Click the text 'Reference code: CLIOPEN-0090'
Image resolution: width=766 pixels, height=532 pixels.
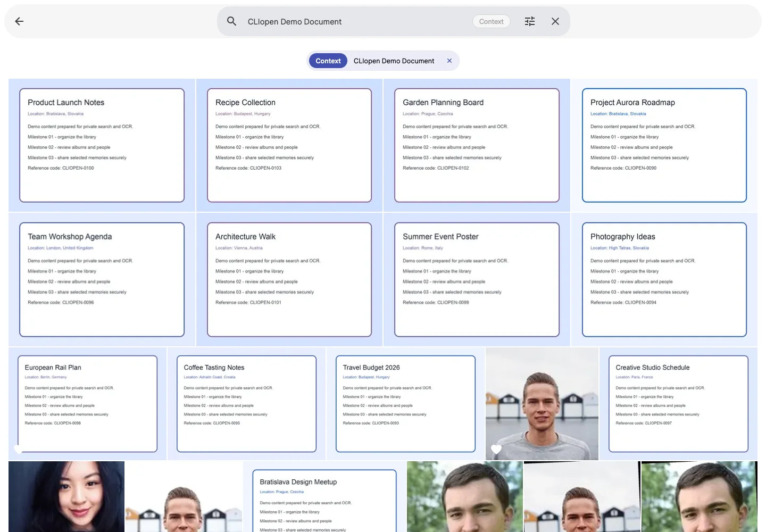tap(623, 168)
